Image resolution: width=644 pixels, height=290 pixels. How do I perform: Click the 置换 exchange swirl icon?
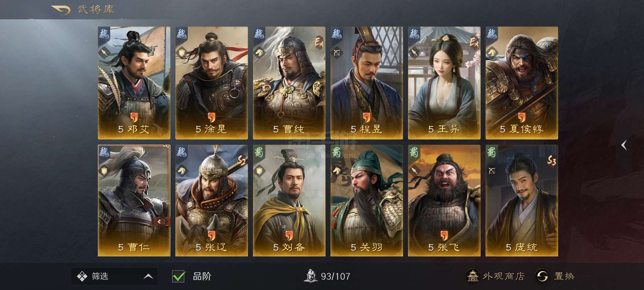(x=542, y=276)
